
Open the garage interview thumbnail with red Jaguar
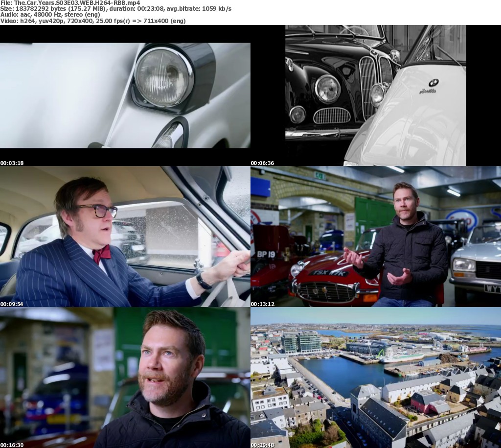pos(375,236)
